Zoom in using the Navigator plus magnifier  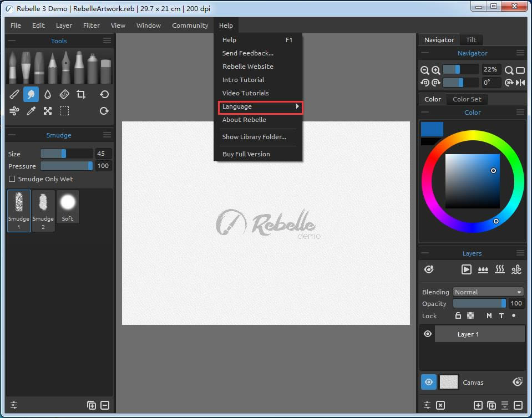click(436, 70)
